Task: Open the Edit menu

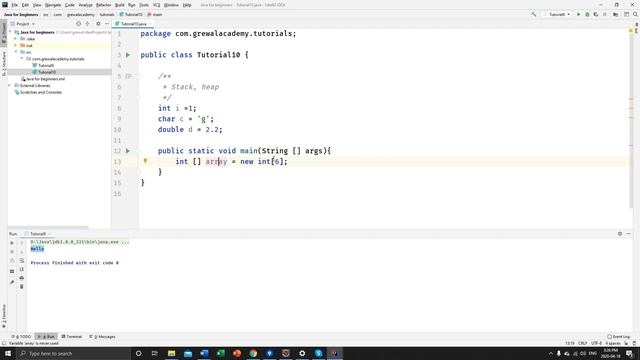Action: (25, 5)
